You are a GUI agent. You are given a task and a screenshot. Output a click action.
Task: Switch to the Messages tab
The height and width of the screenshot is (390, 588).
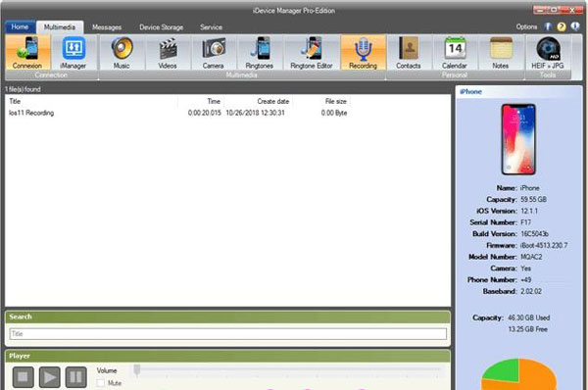(x=107, y=27)
